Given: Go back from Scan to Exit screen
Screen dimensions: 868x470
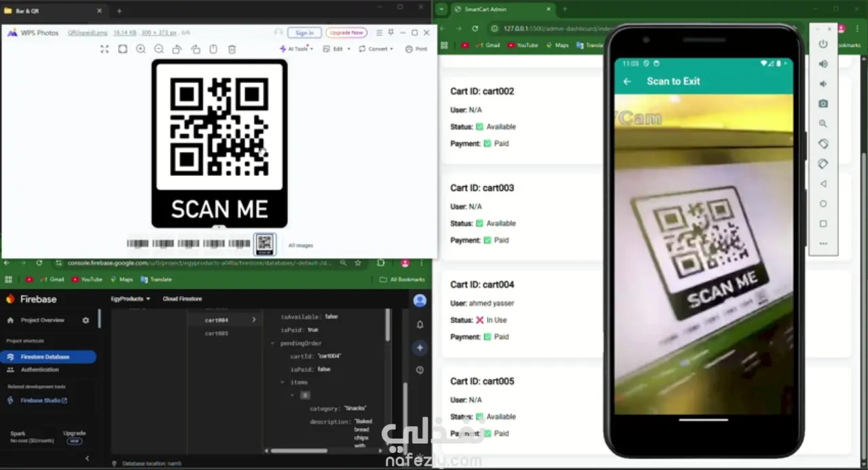Looking at the screenshot, I should [x=628, y=82].
